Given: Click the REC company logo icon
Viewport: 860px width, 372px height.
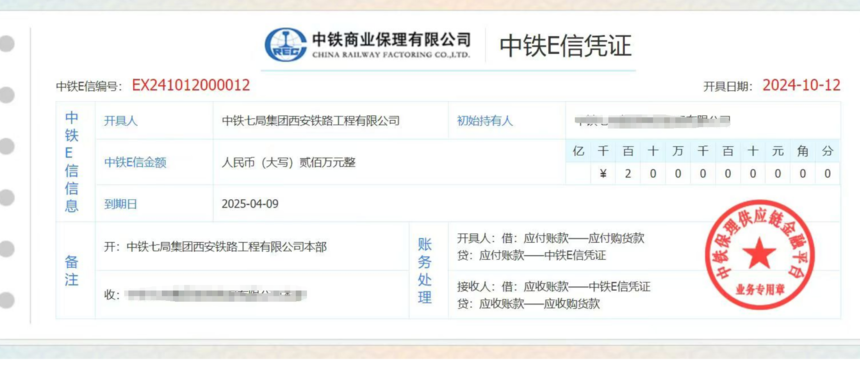Looking at the screenshot, I should (286, 44).
